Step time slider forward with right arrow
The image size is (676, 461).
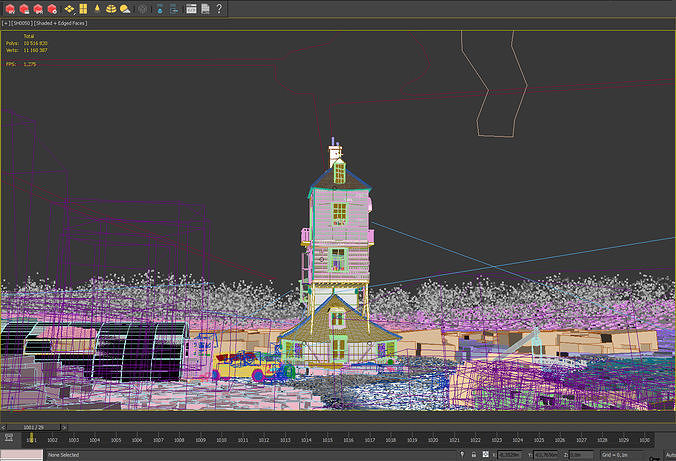[x=64, y=427]
